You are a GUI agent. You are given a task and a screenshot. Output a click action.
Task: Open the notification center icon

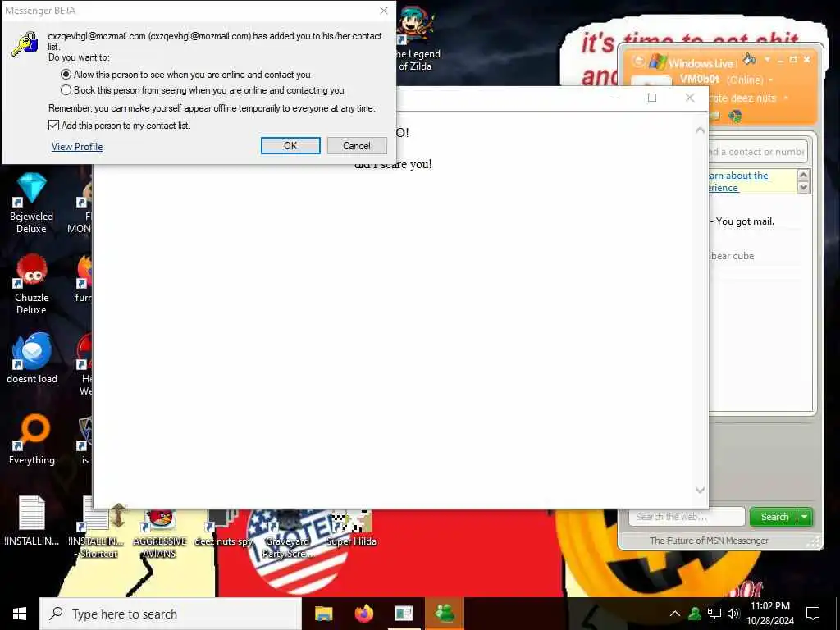[x=813, y=614]
